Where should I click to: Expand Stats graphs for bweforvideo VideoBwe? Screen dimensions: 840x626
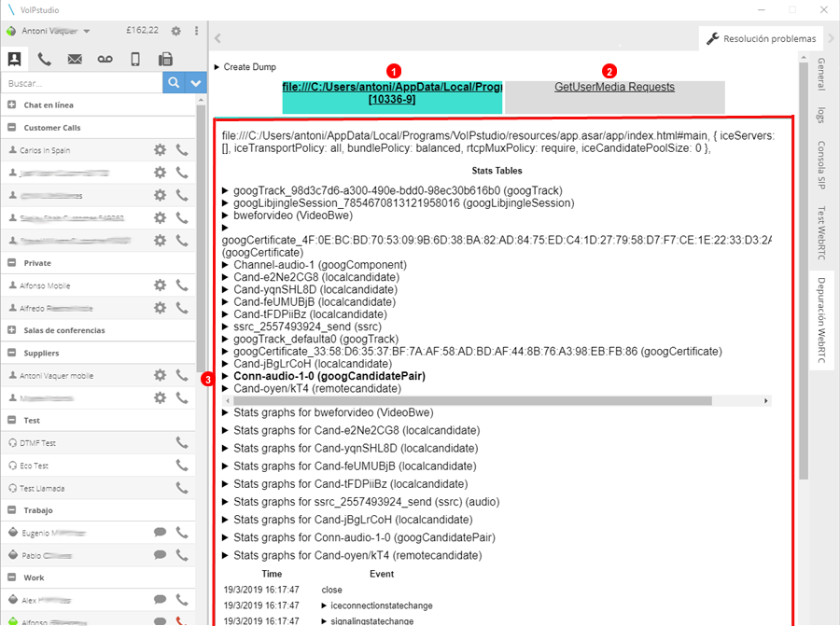click(226, 411)
